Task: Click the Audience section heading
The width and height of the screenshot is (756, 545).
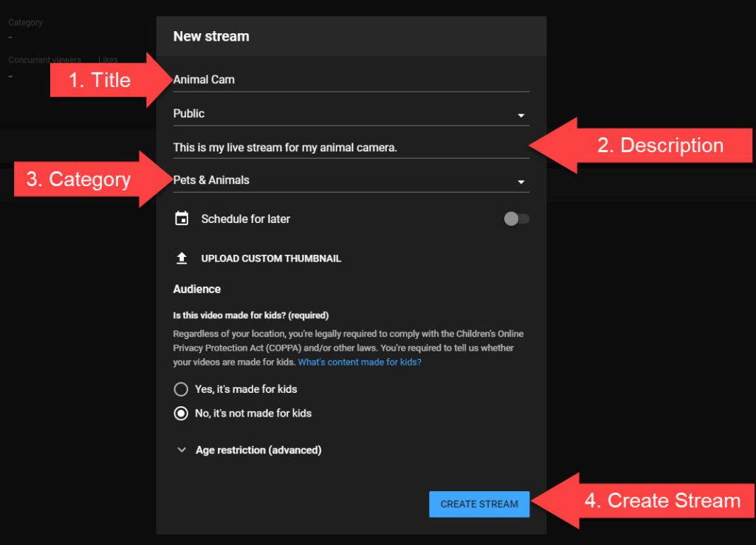Action: [196, 289]
